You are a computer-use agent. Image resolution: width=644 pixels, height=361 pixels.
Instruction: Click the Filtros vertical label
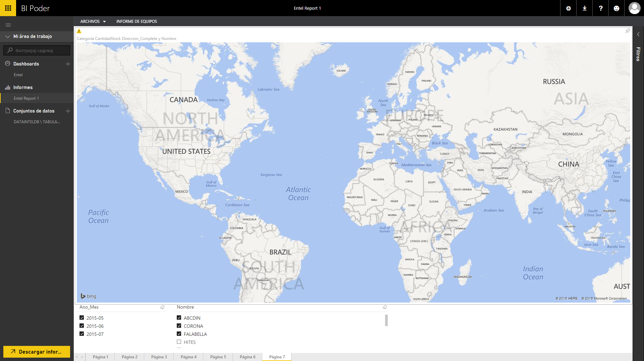point(638,54)
